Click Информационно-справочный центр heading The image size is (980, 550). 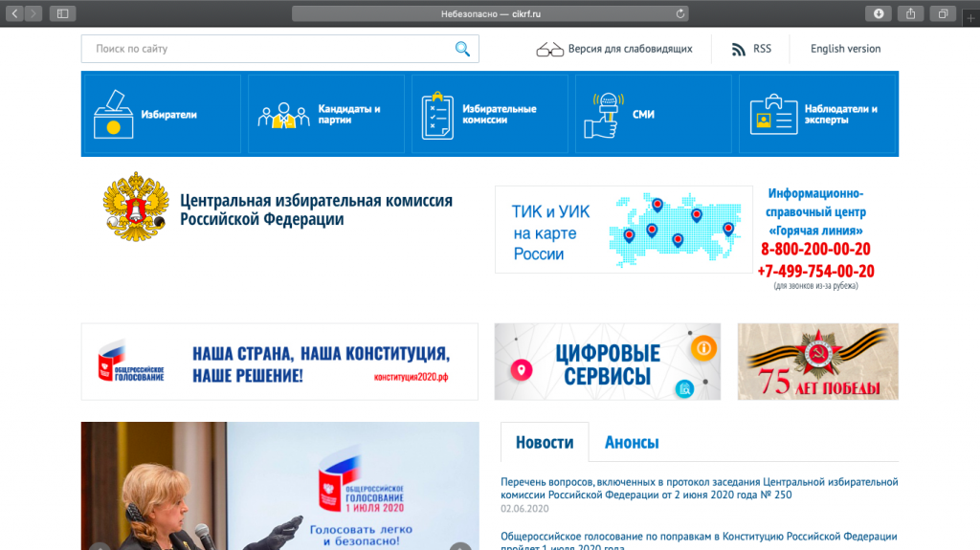click(815, 212)
